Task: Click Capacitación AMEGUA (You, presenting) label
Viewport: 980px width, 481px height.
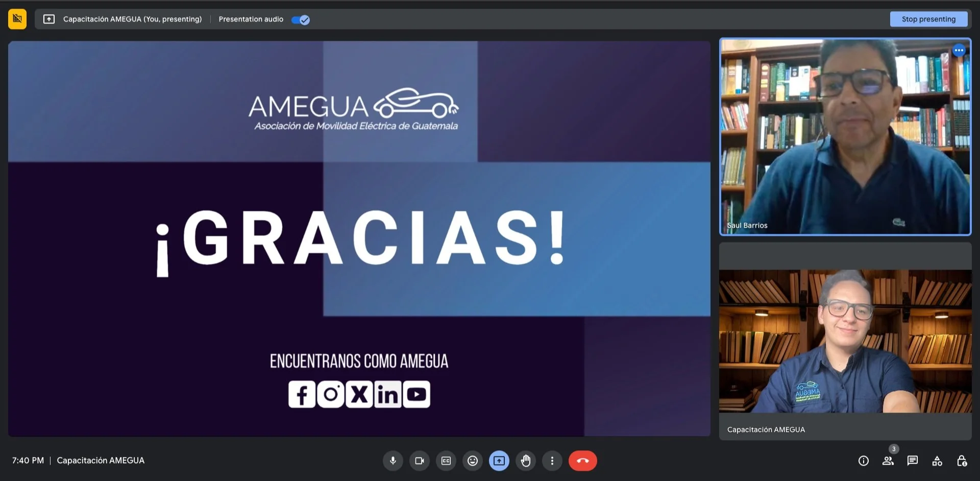Action: coord(132,19)
